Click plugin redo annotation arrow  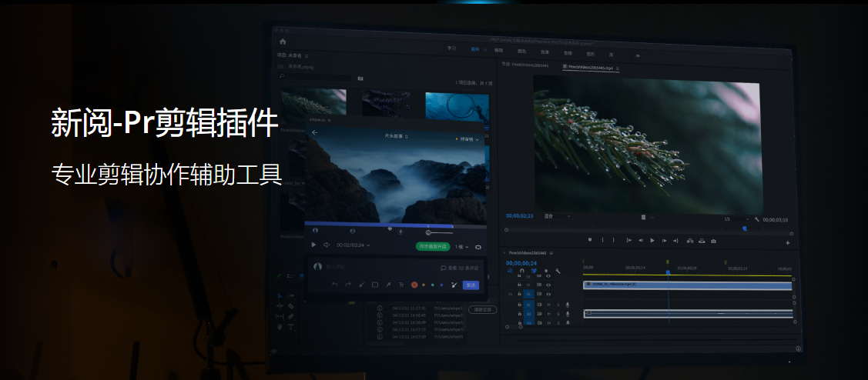(x=348, y=285)
